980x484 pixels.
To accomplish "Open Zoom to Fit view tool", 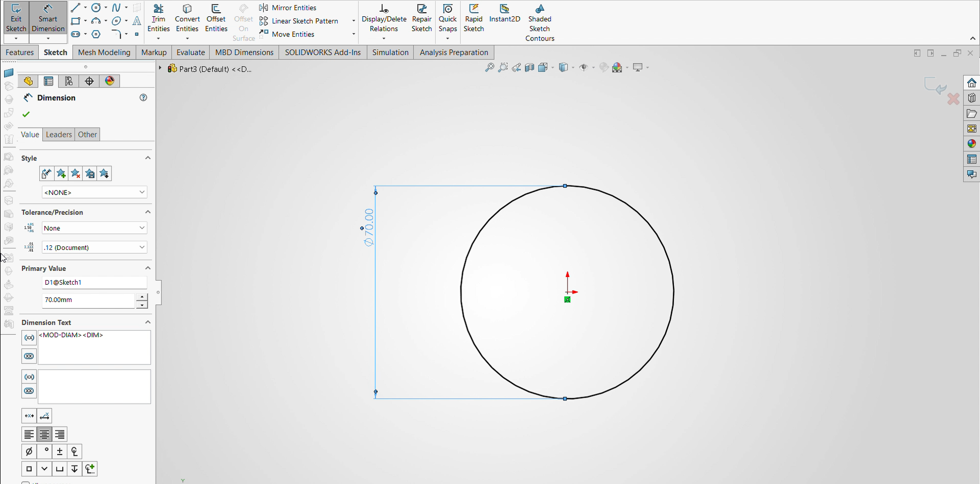I will point(489,67).
